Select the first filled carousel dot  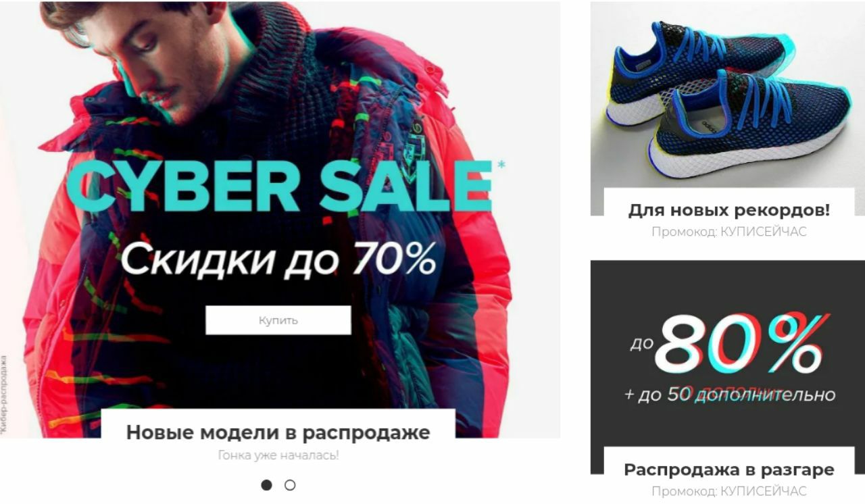click(267, 485)
